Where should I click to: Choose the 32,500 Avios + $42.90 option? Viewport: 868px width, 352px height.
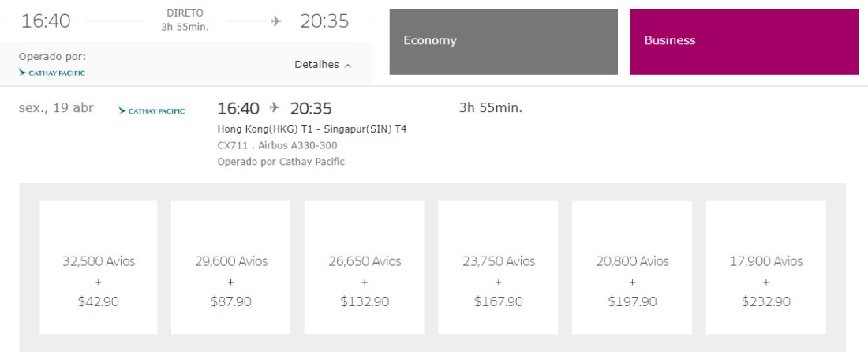coord(99,268)
